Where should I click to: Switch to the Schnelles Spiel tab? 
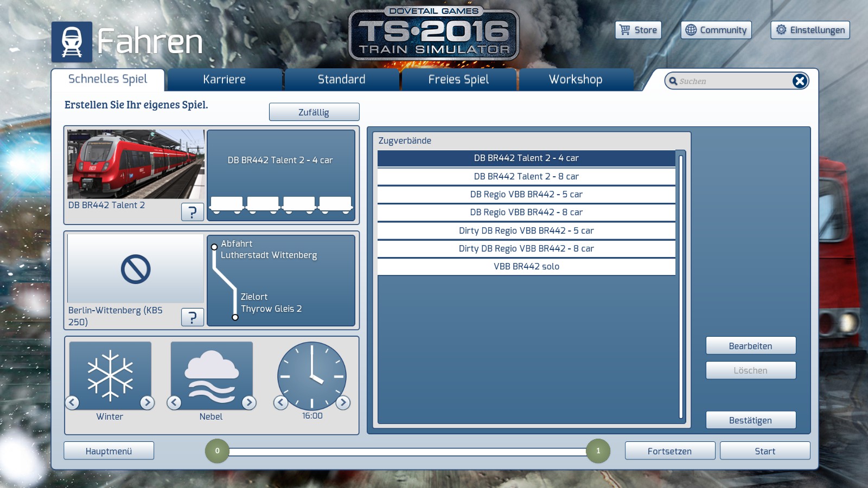pos(108,79)
